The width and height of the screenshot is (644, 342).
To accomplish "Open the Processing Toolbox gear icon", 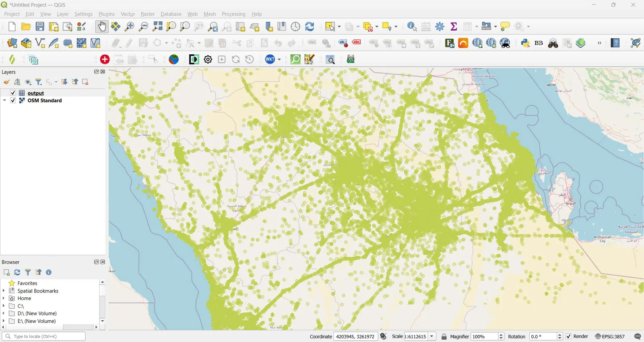I will [440, 27].
